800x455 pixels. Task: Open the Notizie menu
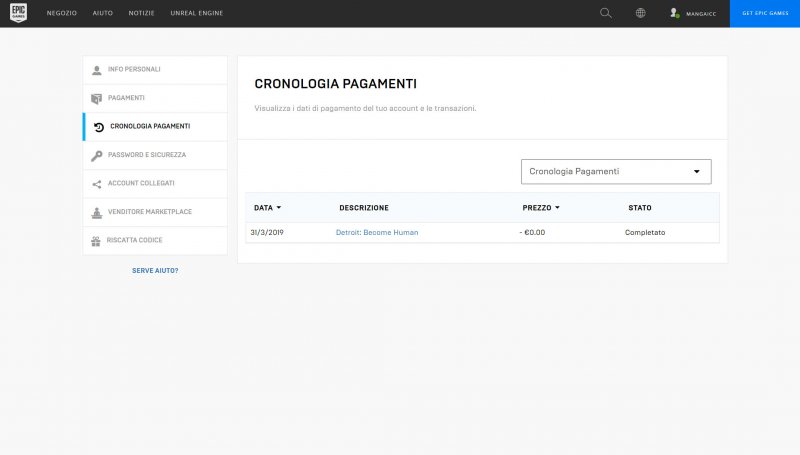coord(141,13)
